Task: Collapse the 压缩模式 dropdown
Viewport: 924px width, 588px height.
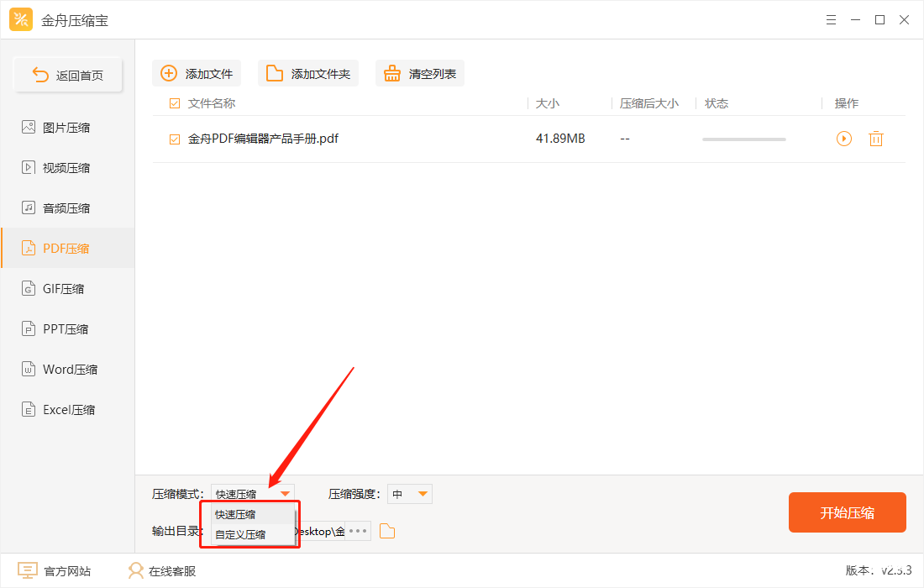Action: click(285, 493)
